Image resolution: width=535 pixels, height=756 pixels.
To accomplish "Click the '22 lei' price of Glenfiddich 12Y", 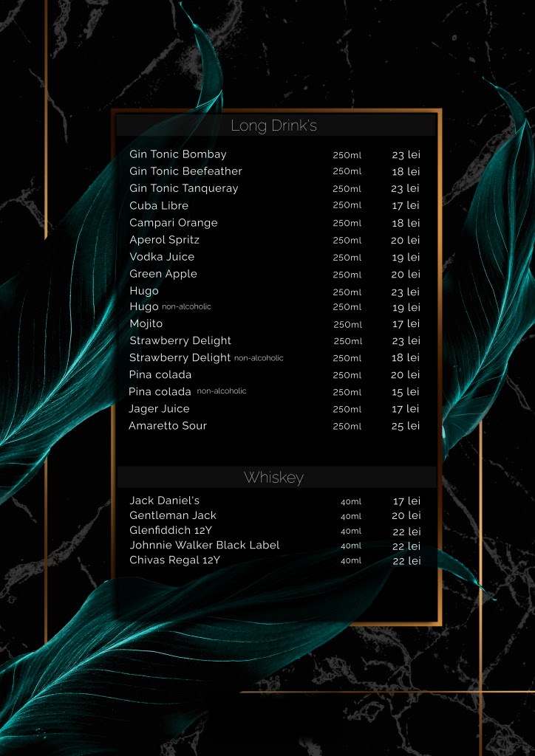I will (x=406, y=532).
